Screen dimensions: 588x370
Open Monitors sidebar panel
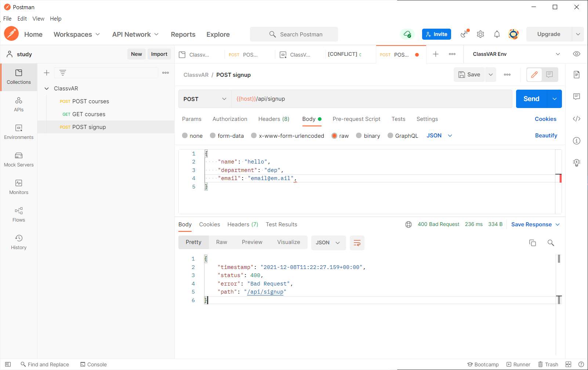(19, 187)
